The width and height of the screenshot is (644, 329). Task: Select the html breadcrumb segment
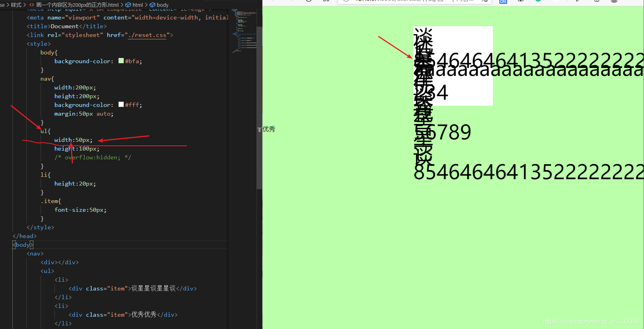(138, 5)
